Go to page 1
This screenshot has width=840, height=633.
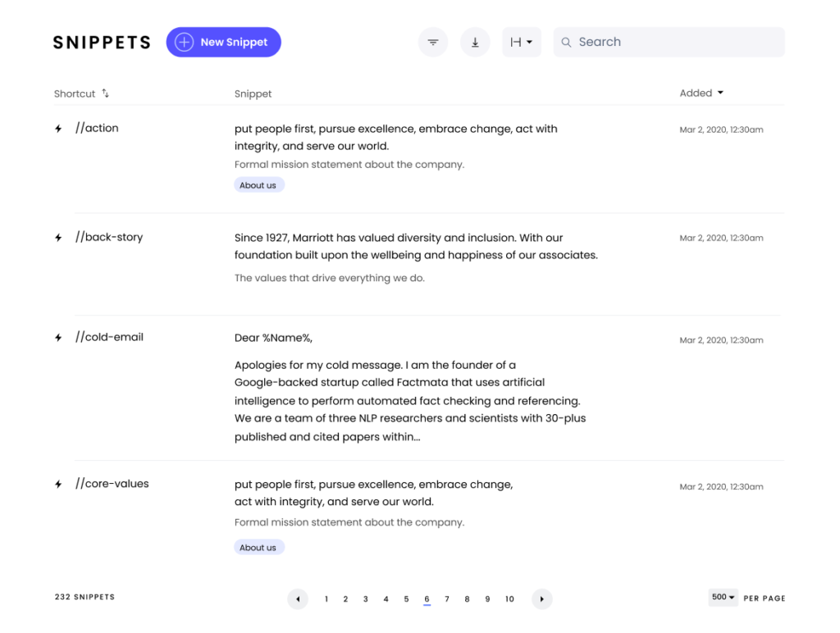pos(326,599)
